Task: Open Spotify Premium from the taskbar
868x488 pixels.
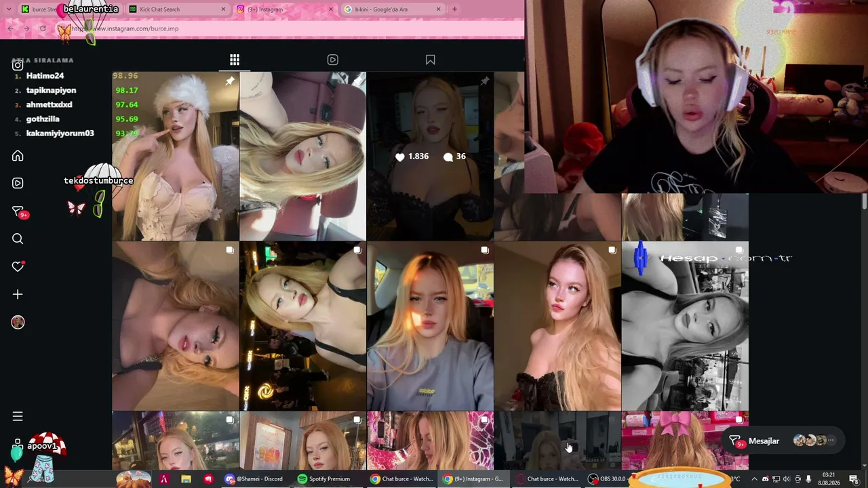Action: pyautogui.click(x=324, y=479)
